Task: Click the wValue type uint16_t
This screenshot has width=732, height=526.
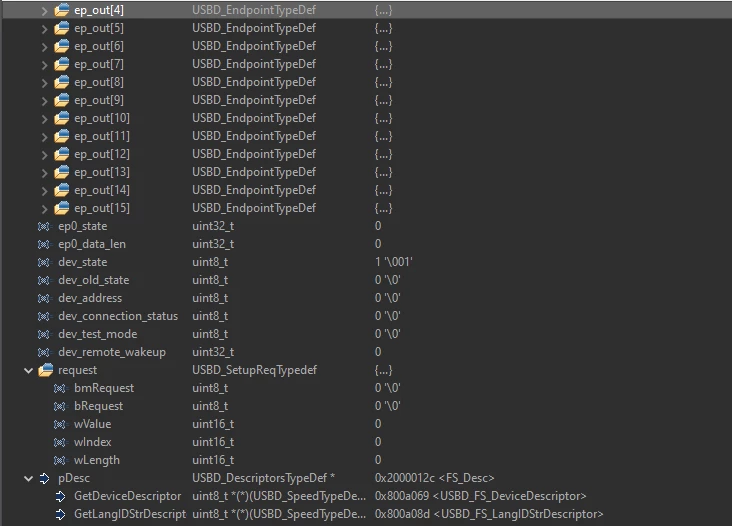Action: pos(213,424)
